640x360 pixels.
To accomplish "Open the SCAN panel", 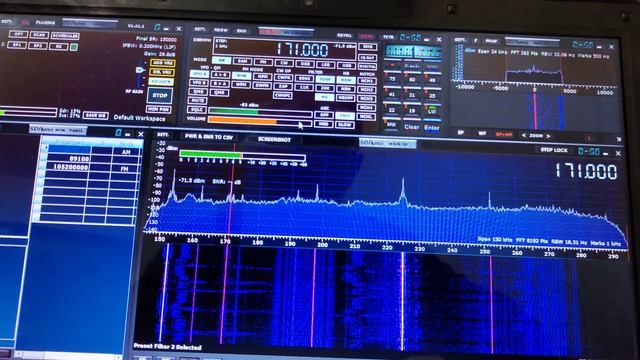I will (39, 35).
